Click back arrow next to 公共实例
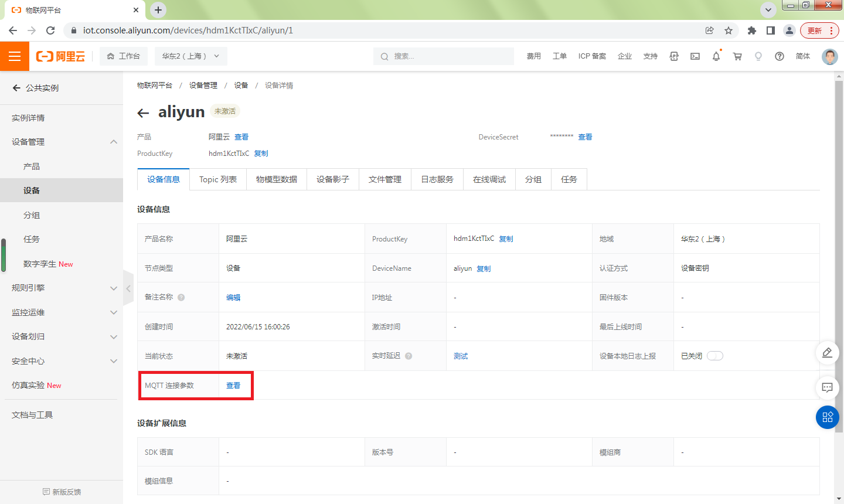Screen dimensions: 844x504 [16, 88]
